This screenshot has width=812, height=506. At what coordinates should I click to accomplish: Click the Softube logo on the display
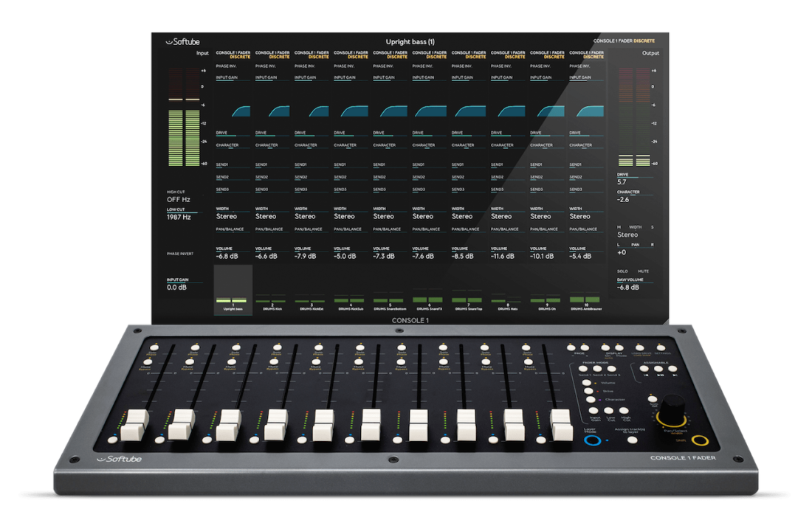pos(183,42)
